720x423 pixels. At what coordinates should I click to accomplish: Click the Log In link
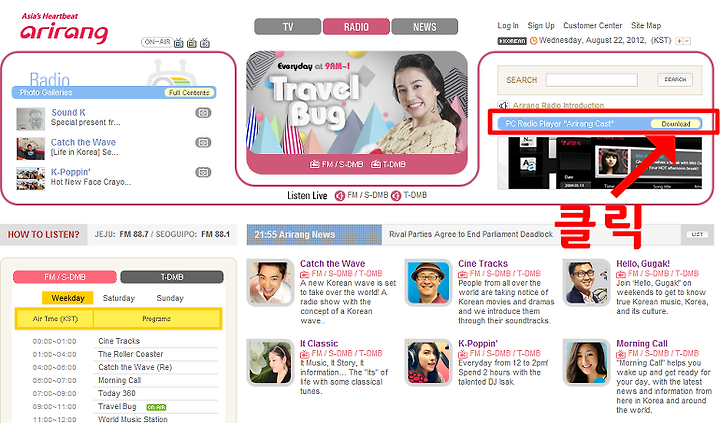(x=508, y=26)
